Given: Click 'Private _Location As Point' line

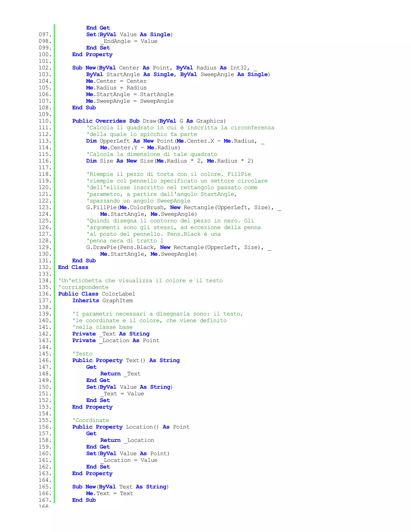Looking at the screenshot, I should coord(116,340).
